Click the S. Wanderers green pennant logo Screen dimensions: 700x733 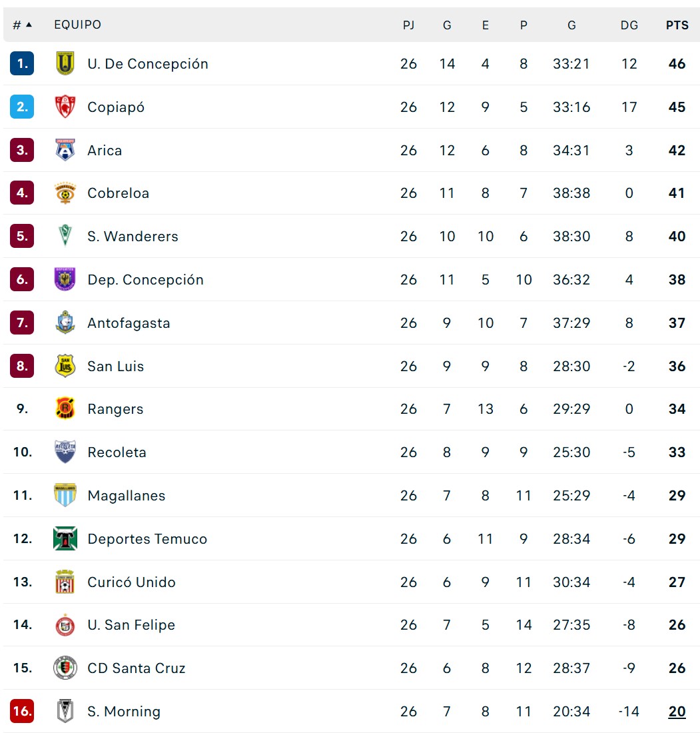[x=65, y=237]
